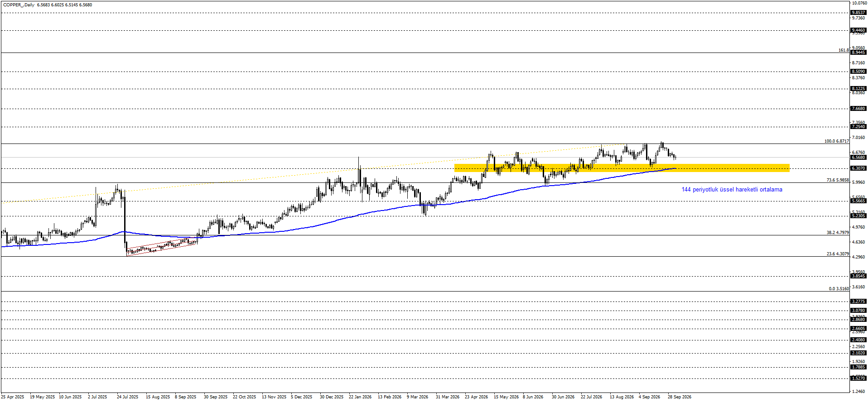The width and height of the screenshot is (868, 402).
Task: Select the 3.8545 price level tag
Action: tap(858, 276)
